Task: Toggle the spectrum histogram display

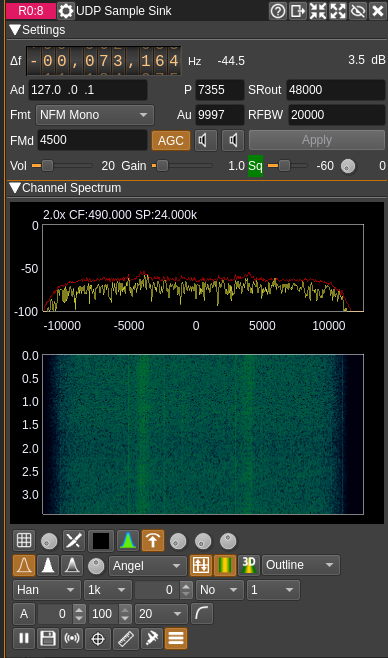Action: (x=128, y=540)
